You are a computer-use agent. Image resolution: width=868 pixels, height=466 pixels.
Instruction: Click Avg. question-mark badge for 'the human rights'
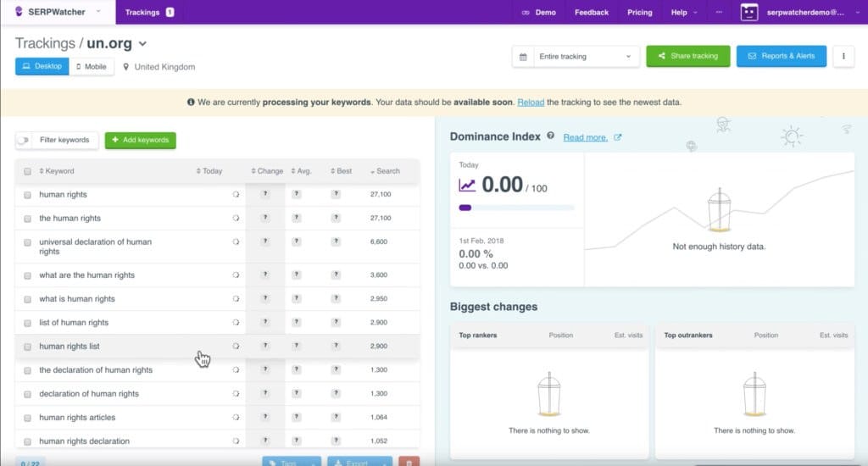tap(296, 218)
